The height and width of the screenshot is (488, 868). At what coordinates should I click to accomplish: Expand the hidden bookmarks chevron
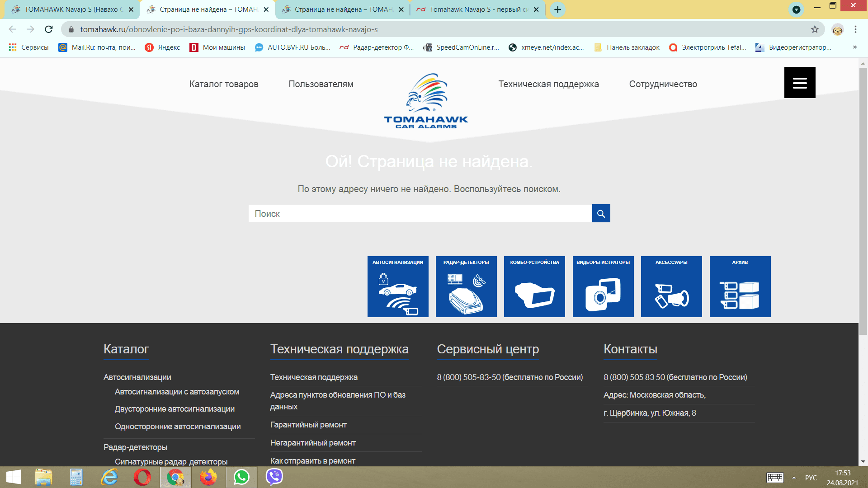click(854, 47)
